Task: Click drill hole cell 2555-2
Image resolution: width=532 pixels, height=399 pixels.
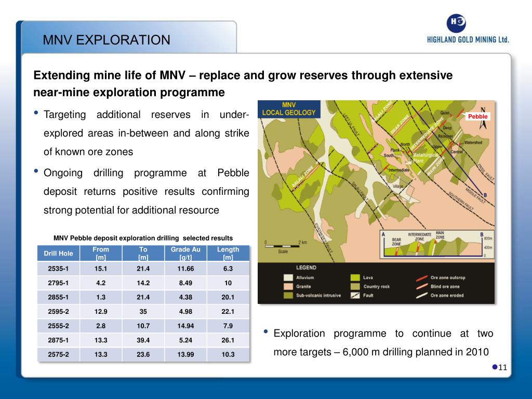Action: click(x=58, y=326)
